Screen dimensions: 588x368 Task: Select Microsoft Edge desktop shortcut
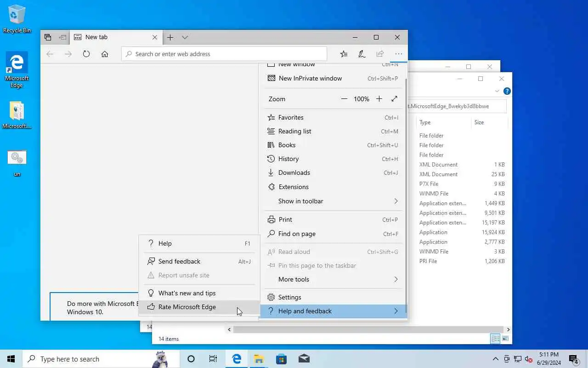(17, 70)
